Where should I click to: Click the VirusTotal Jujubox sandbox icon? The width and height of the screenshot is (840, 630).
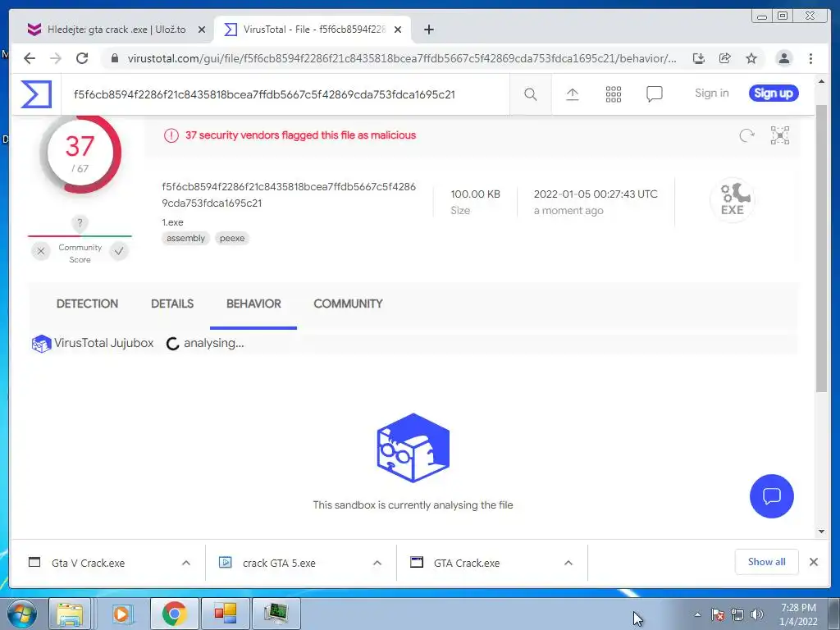41,344
